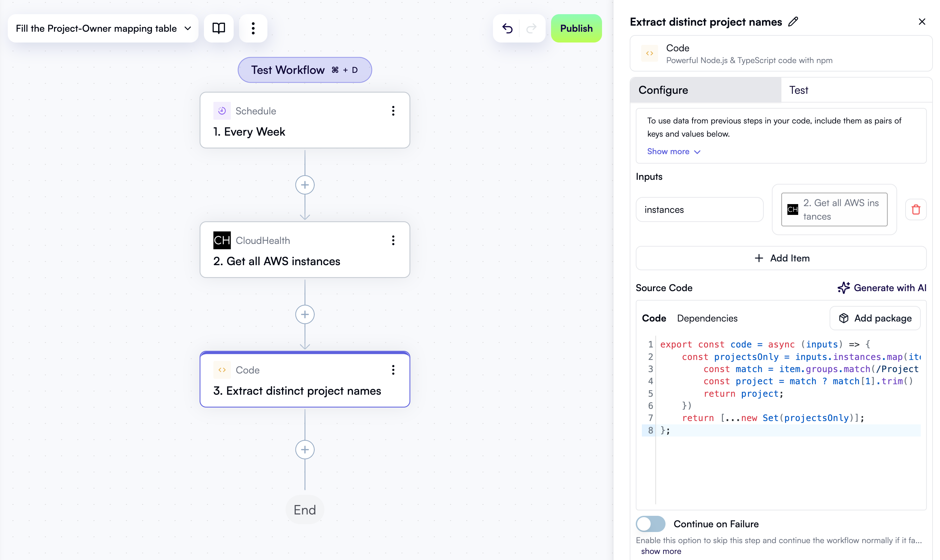
Task: Delete the instances input via trash icon
Action: tap(915, 209)
